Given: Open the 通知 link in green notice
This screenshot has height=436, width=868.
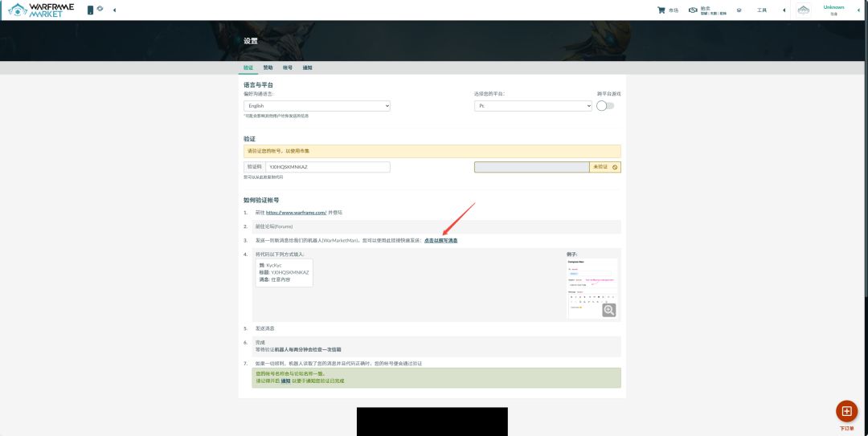Looking at the screenshot, I should pyautogui.click(x=285, y=381).
